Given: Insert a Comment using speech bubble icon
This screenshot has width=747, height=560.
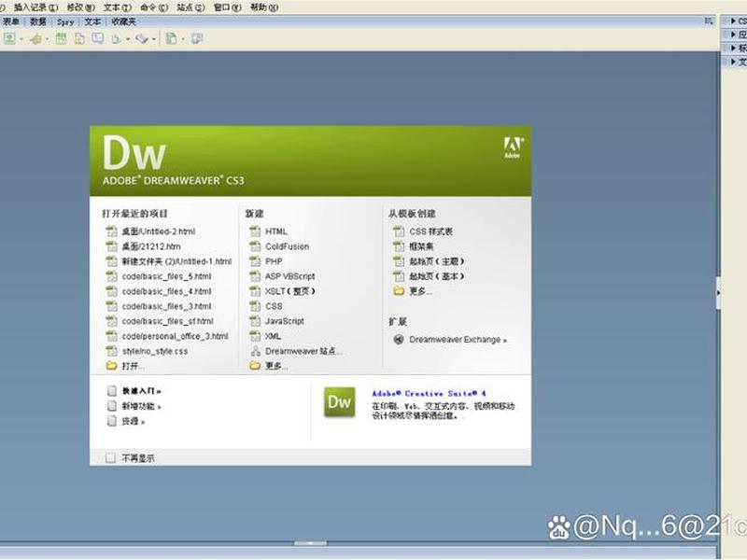Looking at the screenshot, I should [98, 39].
